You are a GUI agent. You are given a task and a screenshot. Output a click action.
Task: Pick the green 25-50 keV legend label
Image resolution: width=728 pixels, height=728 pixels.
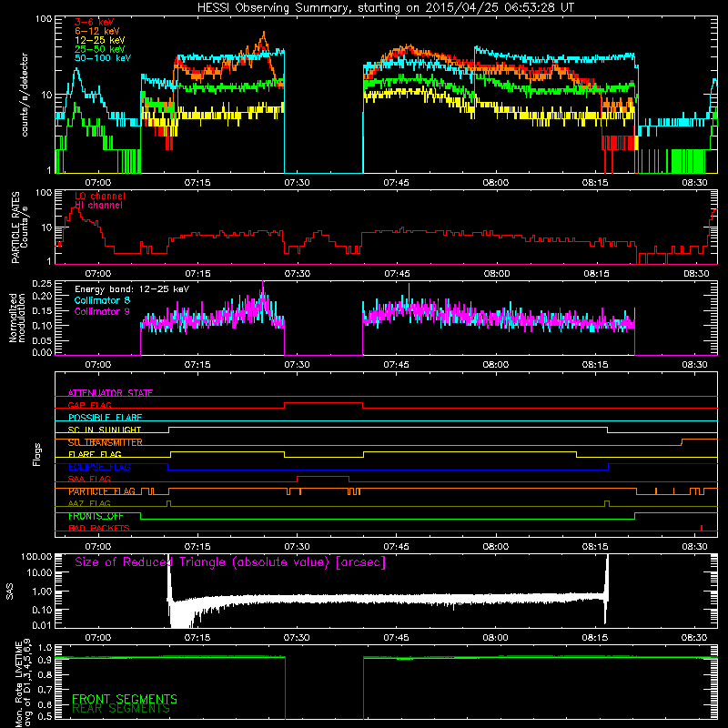tap(100, 49)
